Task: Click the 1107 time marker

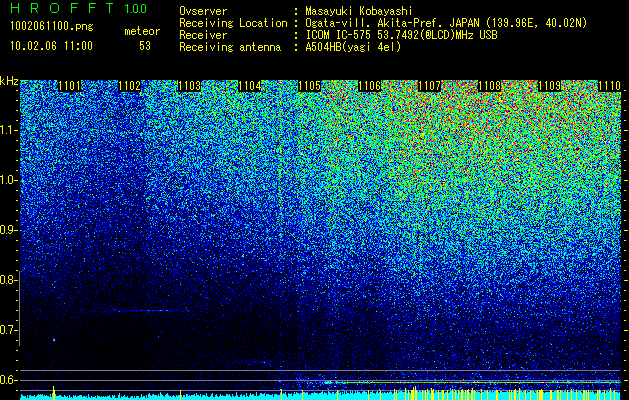Action: [430, 86]
